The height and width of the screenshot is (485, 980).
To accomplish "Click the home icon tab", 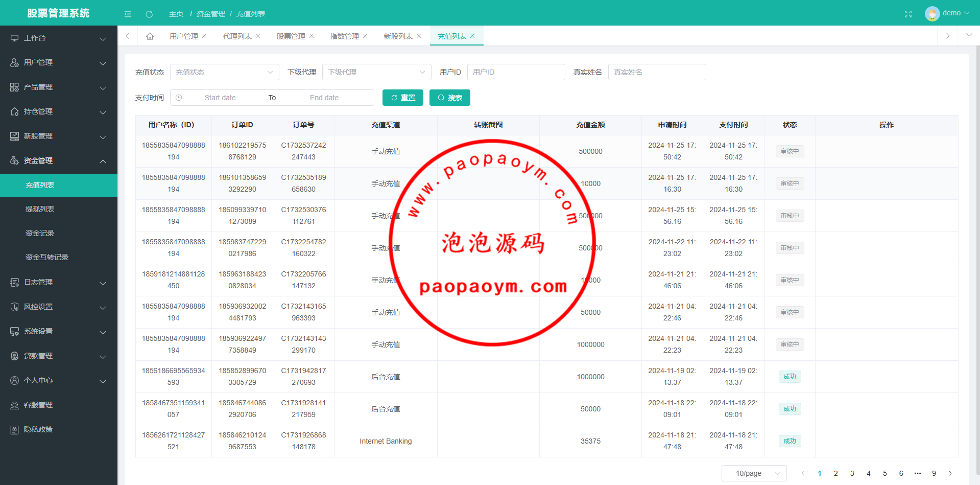I will point(150,36).
